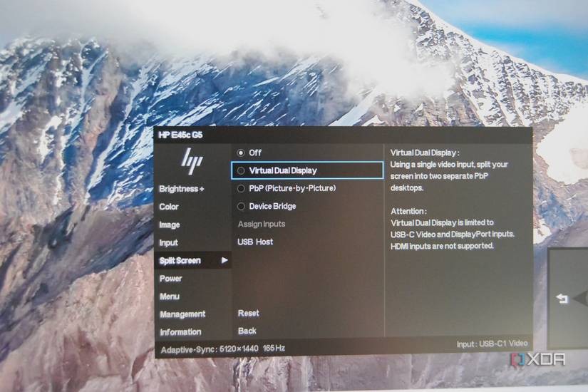Select Virtual Dual Display radio option
The width and height of the screenshot is (588, 392).
pos(241,170)
